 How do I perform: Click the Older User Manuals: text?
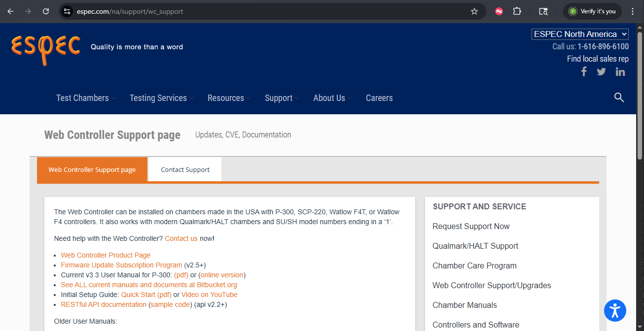pos(85,321)
